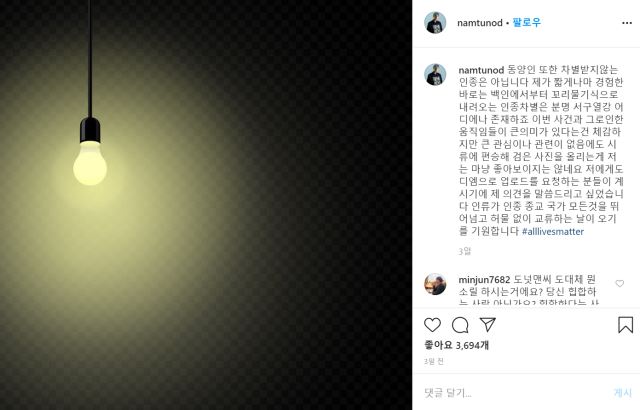Image resolution: width=640 pixels, height=410 pixels.
Task: Submit the comment with the 게시 button
Action: point(623,392)
